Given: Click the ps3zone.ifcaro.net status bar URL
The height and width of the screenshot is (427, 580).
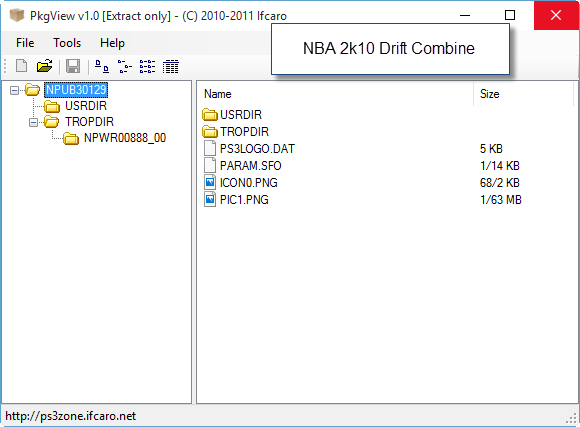Looking at the screenshot, I should coord(71,416).
